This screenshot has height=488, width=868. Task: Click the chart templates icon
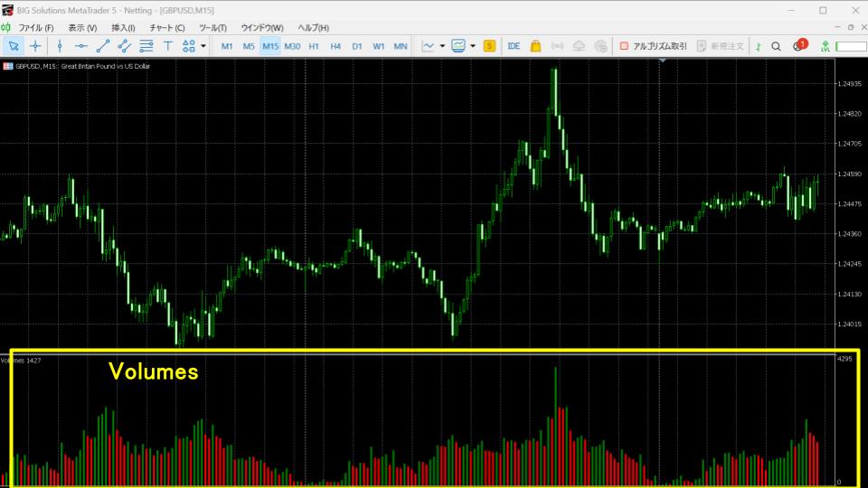(458, 46)
